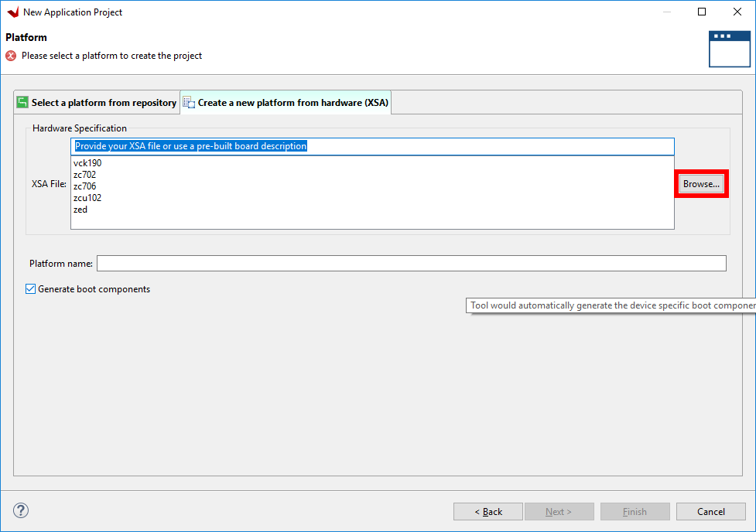756x532 pixels.
Task: Maximize the New Application Project window
Action: 702,12
